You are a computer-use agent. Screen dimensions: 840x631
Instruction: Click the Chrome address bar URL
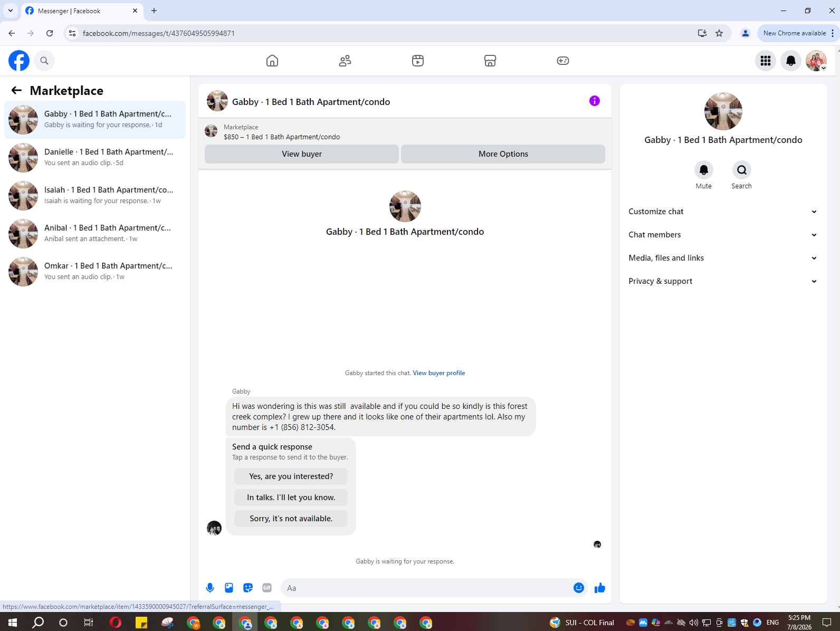pyautogui.click(x=159, y=33)
